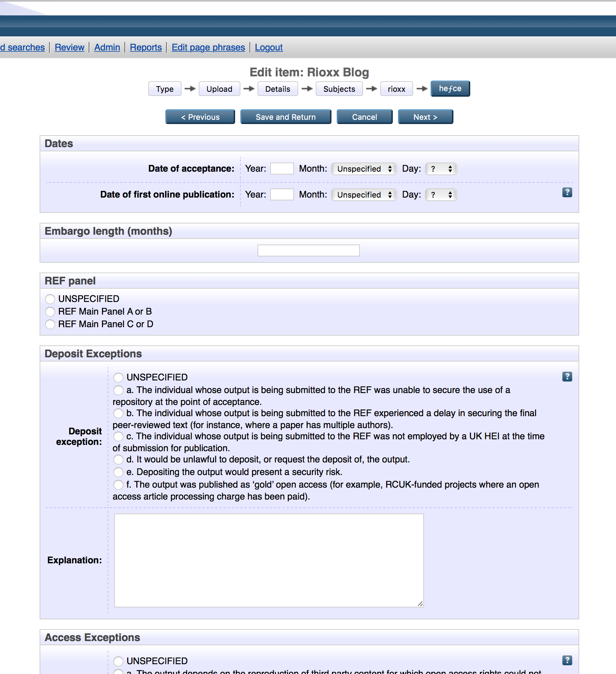Expand Month dropdown for first online publication
This screenshot has width=616, height=674.
364,195
